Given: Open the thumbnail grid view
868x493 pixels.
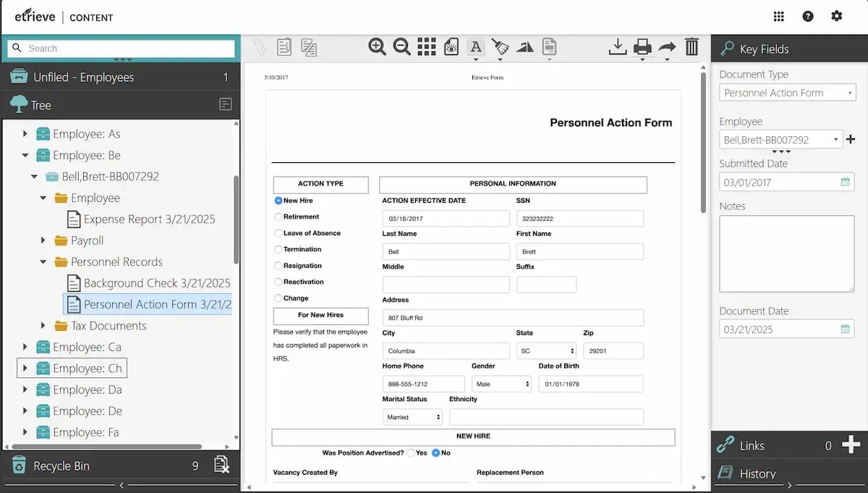Looking at the screenshot, I should [x=427, y=47].
